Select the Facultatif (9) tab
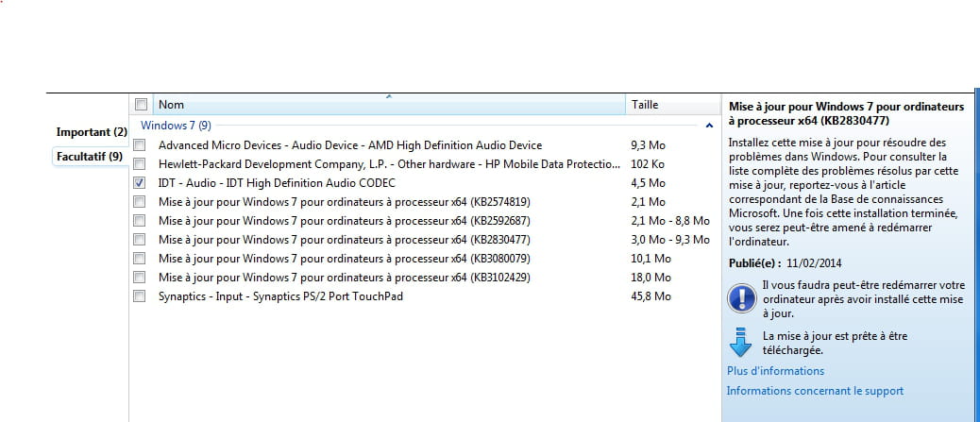 [90, 157]
